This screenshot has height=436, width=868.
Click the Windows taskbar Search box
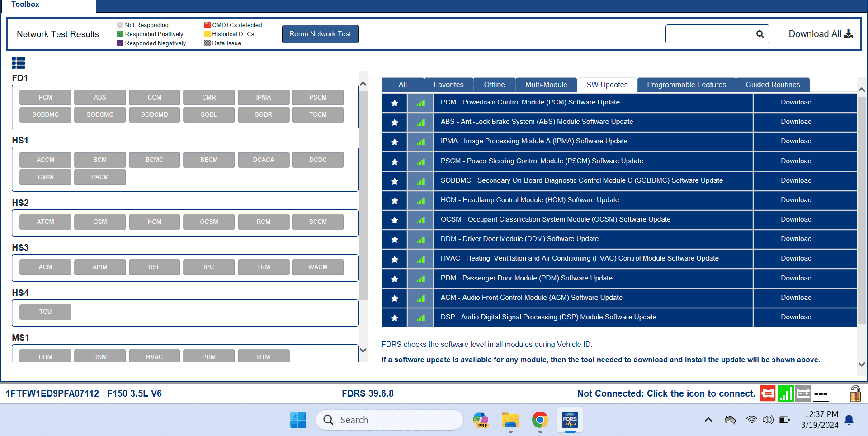pos(390,420)
